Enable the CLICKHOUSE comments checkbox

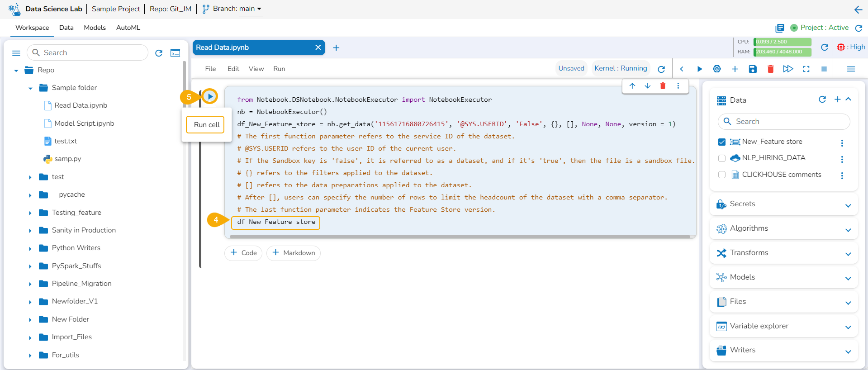[722, 175]
